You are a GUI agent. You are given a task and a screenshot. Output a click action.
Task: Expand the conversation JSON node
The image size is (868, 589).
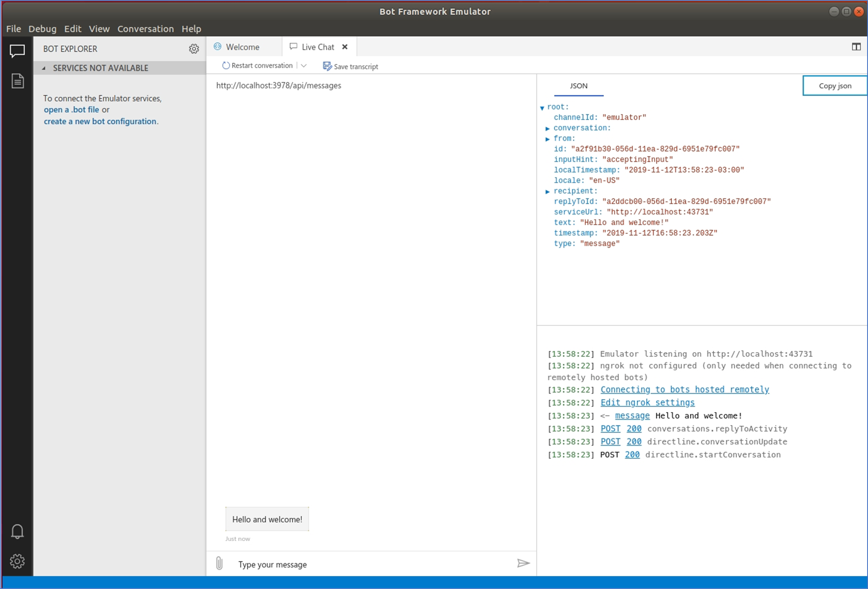548,128
